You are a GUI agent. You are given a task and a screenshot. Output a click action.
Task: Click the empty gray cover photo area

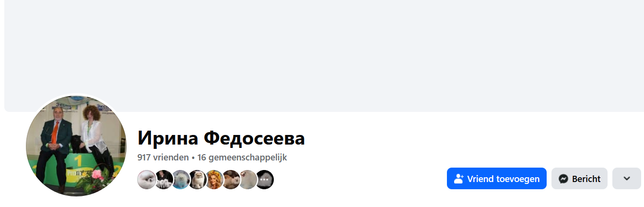(324, 56)
